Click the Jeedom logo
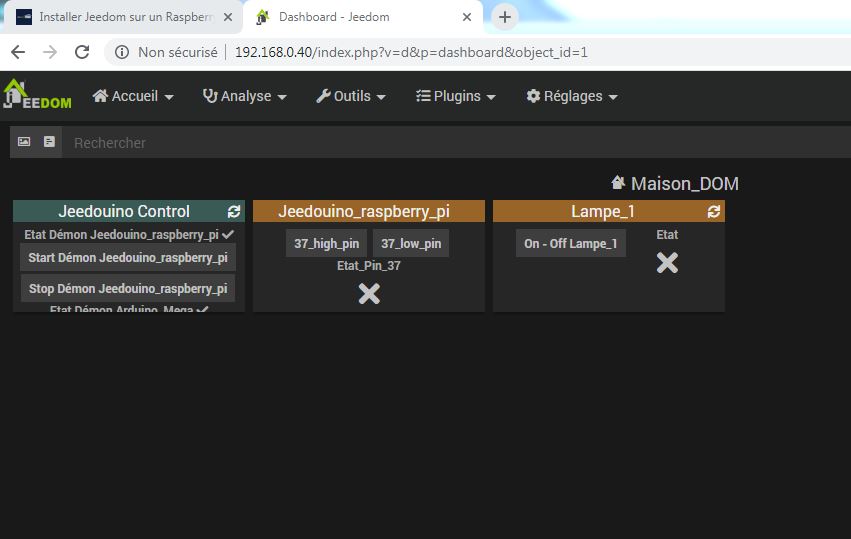 [x=37, y=94]
